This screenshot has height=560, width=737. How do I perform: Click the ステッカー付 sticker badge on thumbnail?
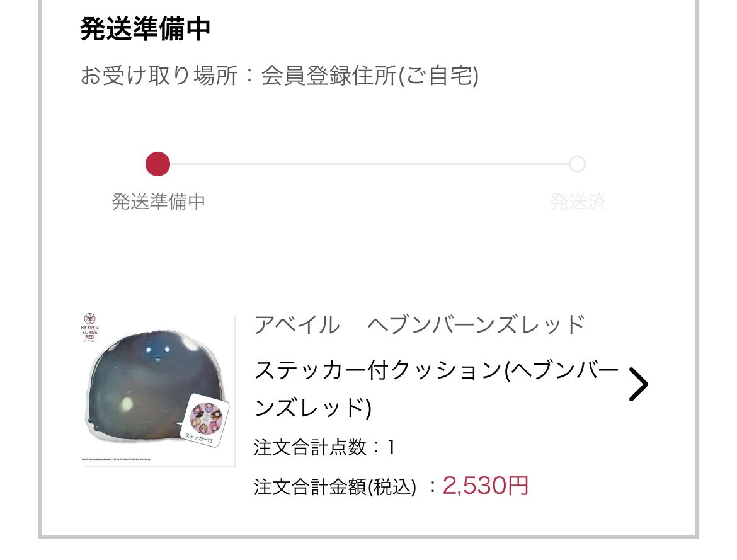[x=204, y=422]
